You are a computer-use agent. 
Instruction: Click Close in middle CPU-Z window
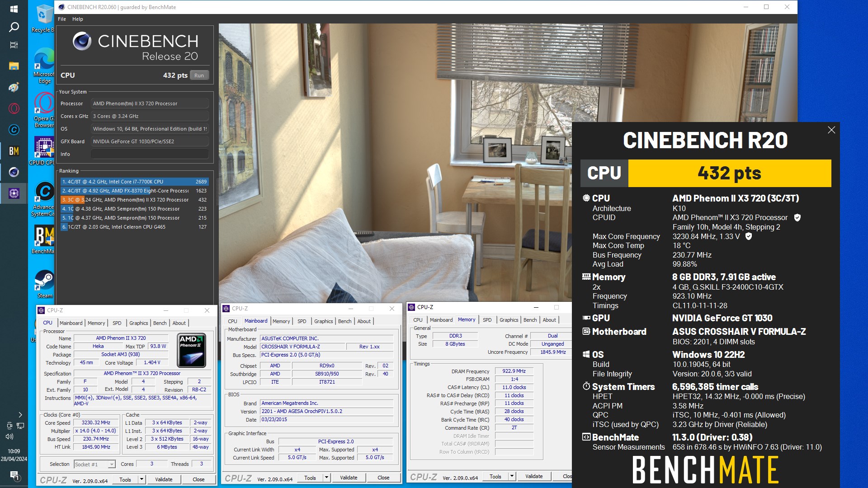coord(383,478)
